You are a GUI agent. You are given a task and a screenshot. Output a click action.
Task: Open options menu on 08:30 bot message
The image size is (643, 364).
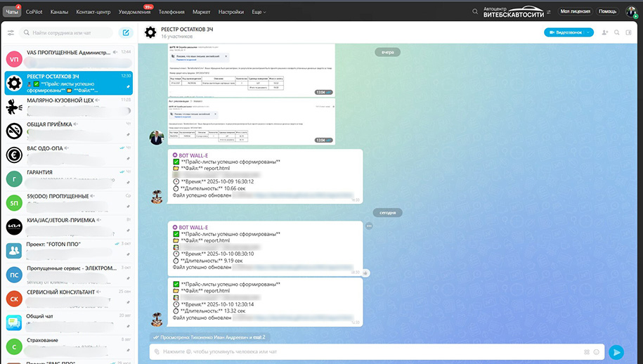(368, 226)
